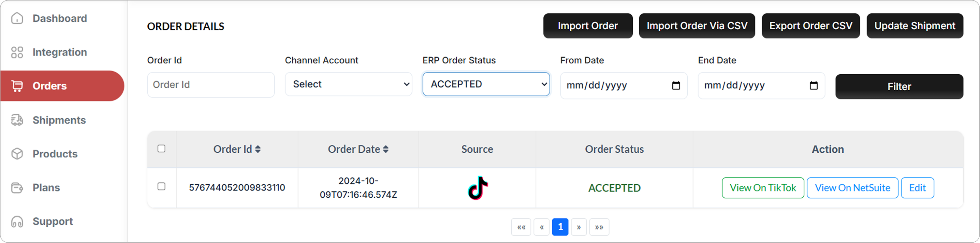Expand the ERP Order Status dropdown
Screen dimensions: 980x243
[x=486, y=84]
